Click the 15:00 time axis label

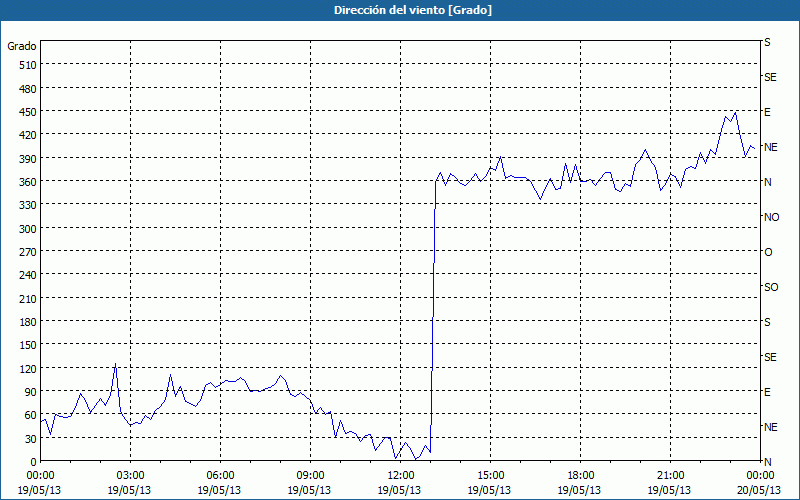tap(490, 476)
